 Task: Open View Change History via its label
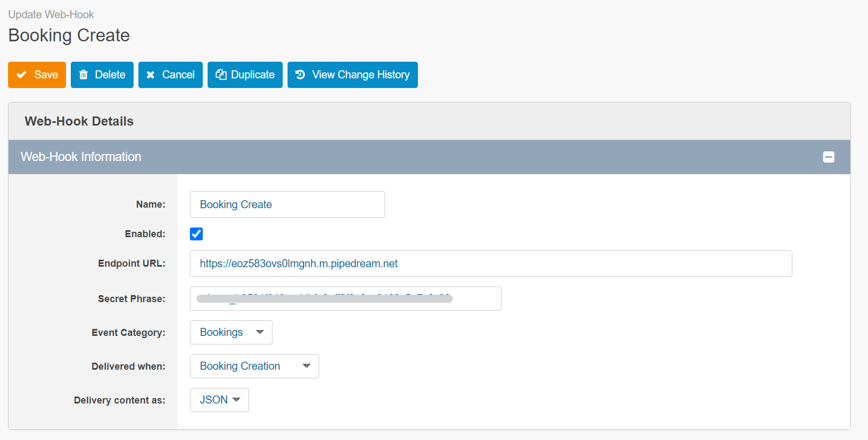click(x=361, y=75)
